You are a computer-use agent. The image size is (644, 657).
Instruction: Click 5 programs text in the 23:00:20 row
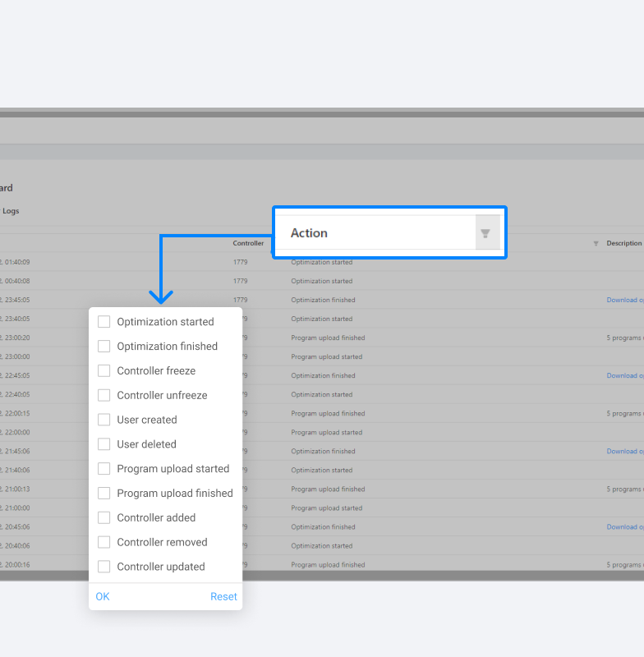coord(625,338)
